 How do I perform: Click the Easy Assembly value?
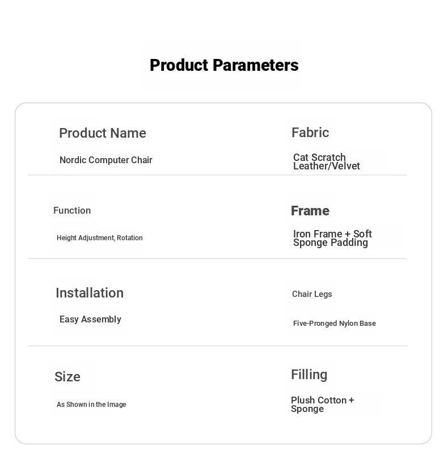tap(90, 320)
